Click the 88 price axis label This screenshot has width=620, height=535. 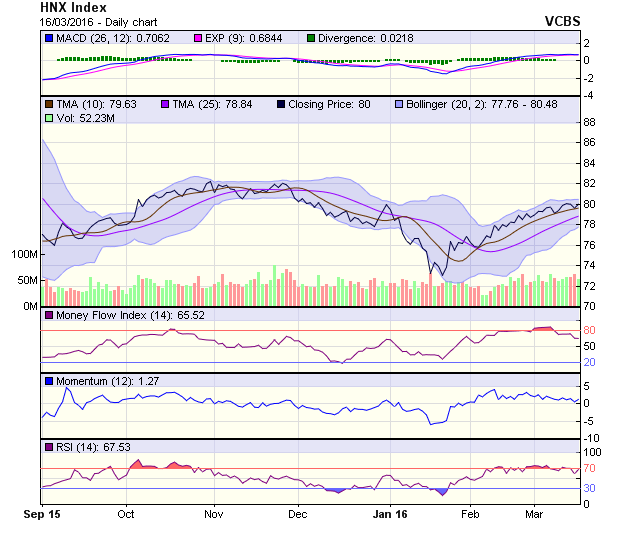coord(589,122)
